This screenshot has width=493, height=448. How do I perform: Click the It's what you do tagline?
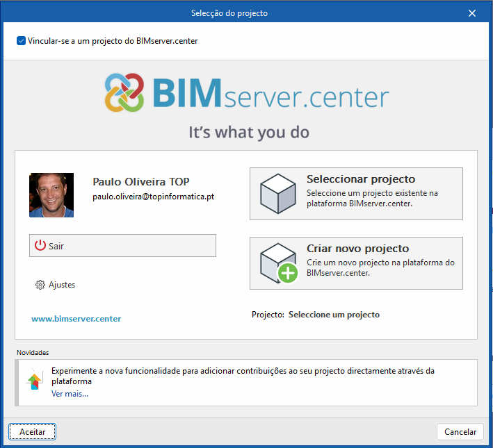pyautogui.click(x=249, y=132)
